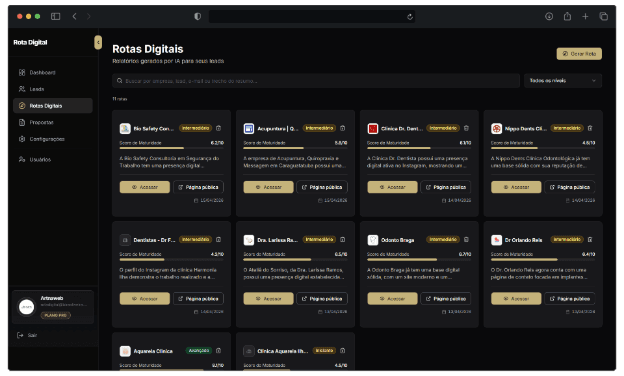Click Acessar on Dentistas - Dr F... card
This screenshot has width=624, height=376.
145,299
